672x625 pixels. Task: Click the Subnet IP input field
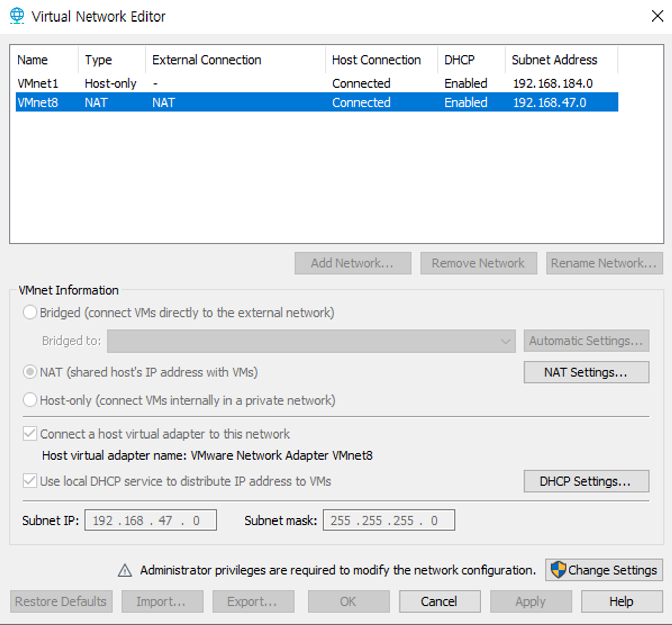(x=151, y=520)
